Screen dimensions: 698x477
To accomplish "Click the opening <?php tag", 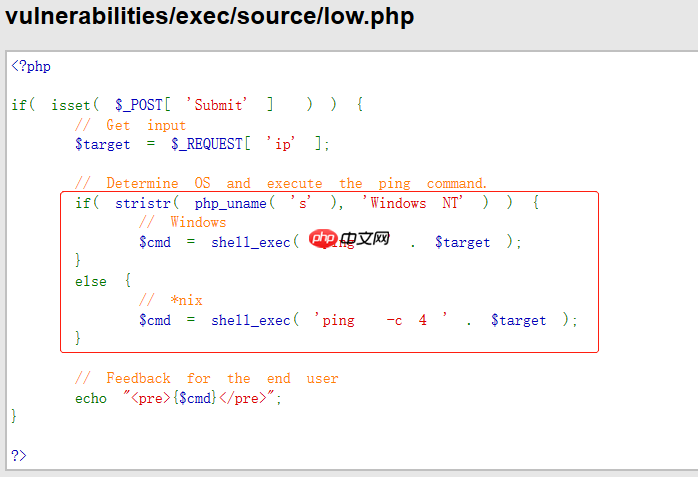I will (x=31, y=67).
